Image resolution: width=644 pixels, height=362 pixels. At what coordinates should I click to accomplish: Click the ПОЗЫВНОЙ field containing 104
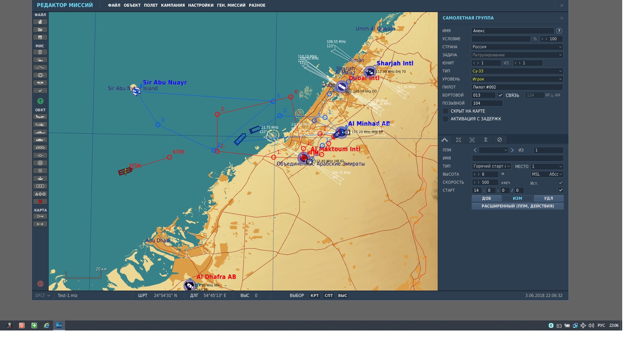(487, 103)
